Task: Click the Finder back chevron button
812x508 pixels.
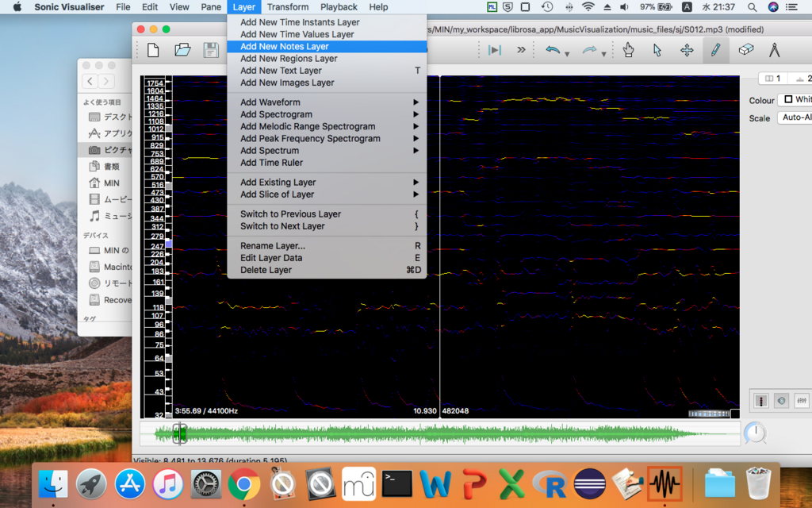Action: coord(90,81)
